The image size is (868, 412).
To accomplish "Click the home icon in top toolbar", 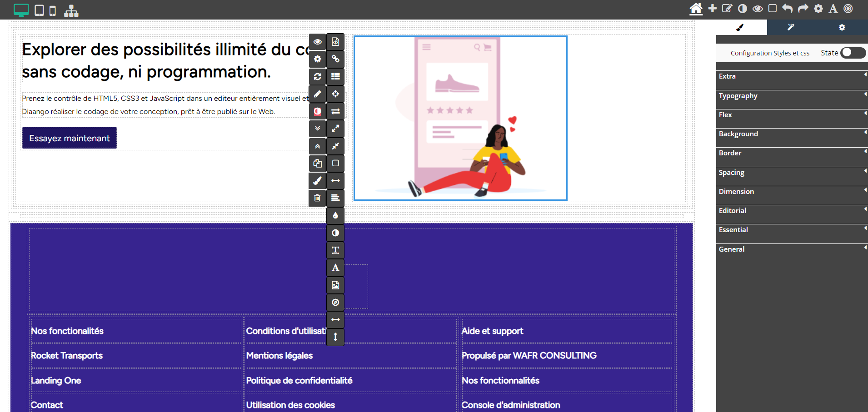I will (696, 9).
